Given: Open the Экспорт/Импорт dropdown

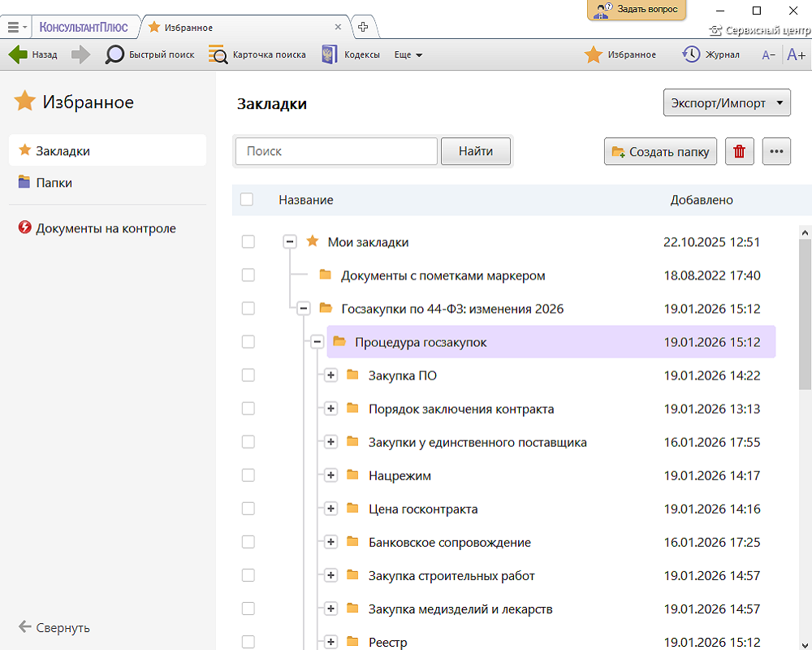Looking at the screenshot, I should [727, 103].
